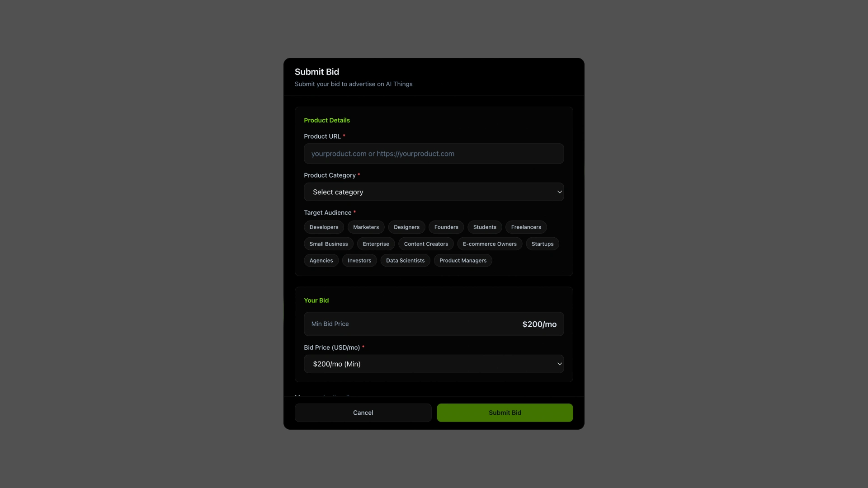Select the Marketers audience tag
Viewport: 868px width, 488px height.
tap(366, 227)
